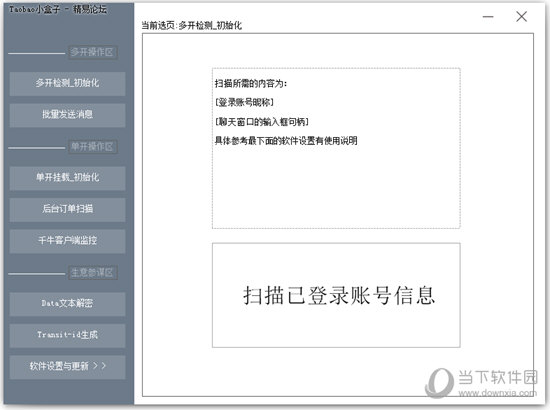Click the 单开操作区 section label
Image resolution: width=550 pixels, height=410 pixels.
(x=93, y=147)
